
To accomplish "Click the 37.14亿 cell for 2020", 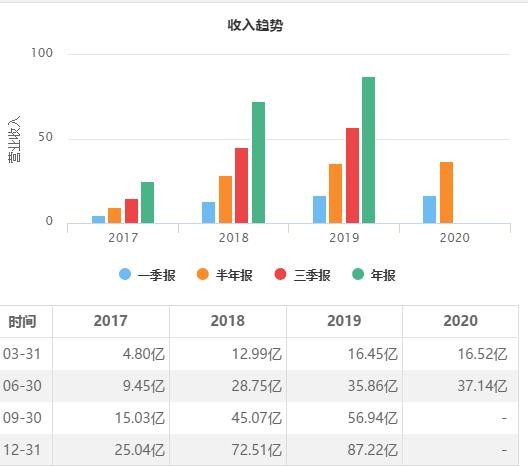I will pyautogui.click(x=482, y=386).
